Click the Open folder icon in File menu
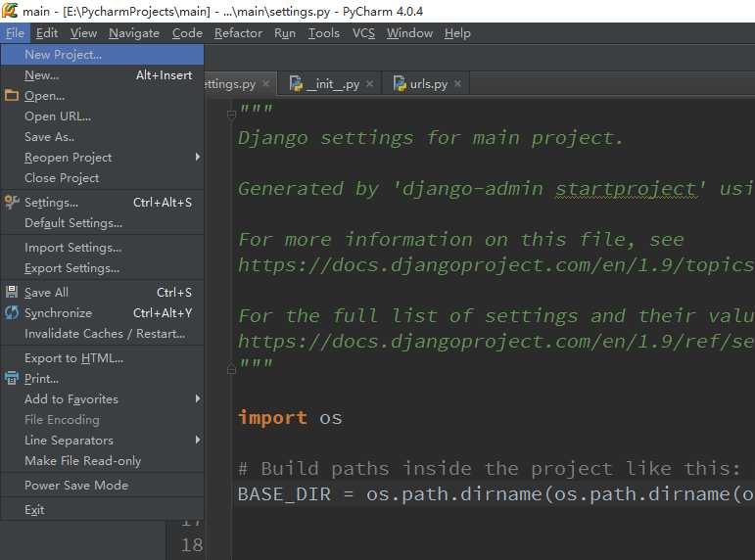Viewport: 755px width, 560px height. point(12,95)
